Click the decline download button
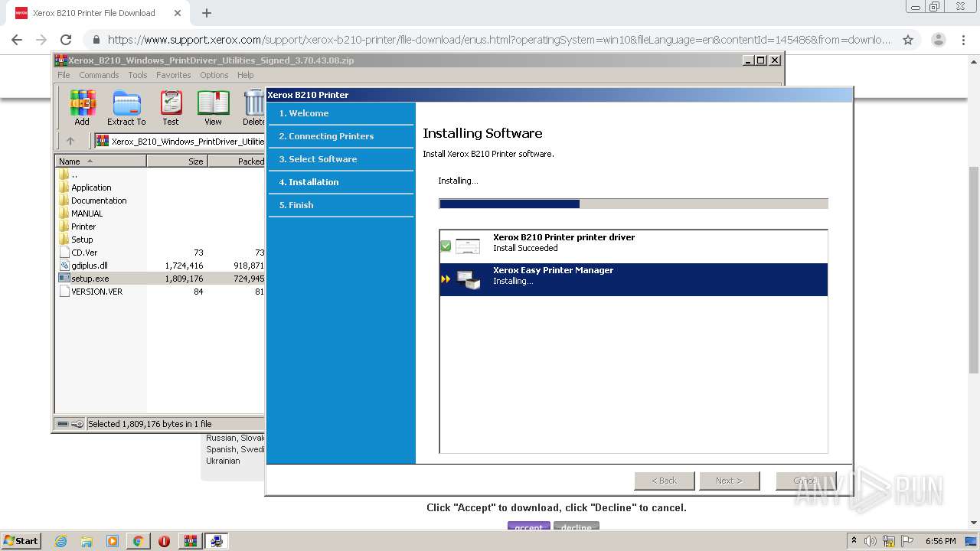Image resolution: width=980 pixels, height=551 pixels. [x=577, y=527]
